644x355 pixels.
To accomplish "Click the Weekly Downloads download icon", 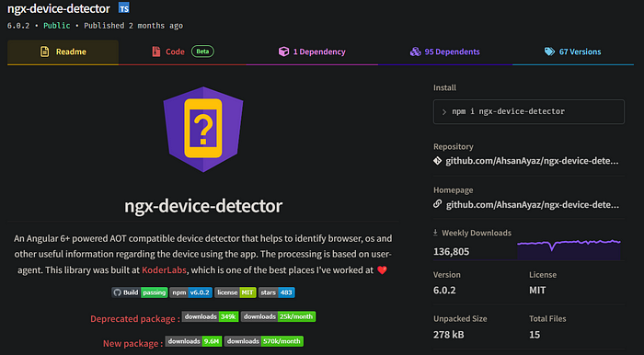I will (435, 233).
